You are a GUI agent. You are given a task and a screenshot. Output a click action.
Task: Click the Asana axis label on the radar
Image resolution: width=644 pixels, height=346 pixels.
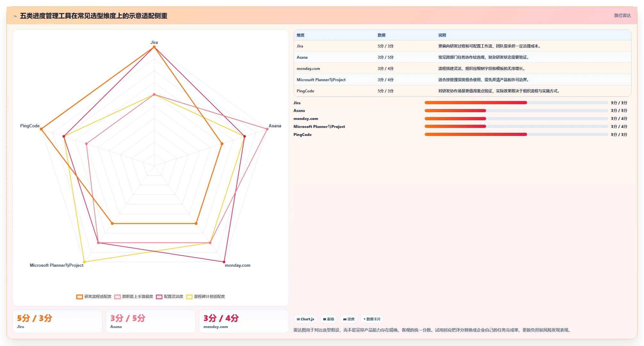coord(275,126)
